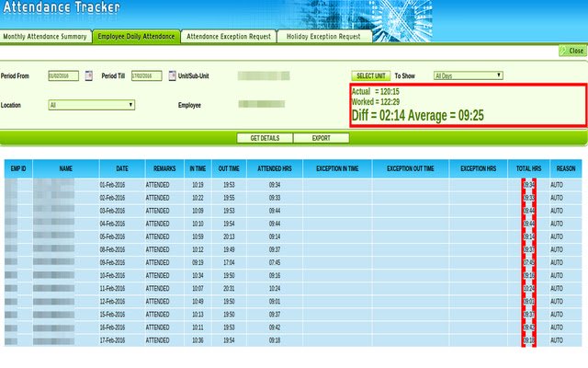The height and width of the screenshot is (368, 588).
Task: Click the blurred Employee name value
Action: pos(261,104)
